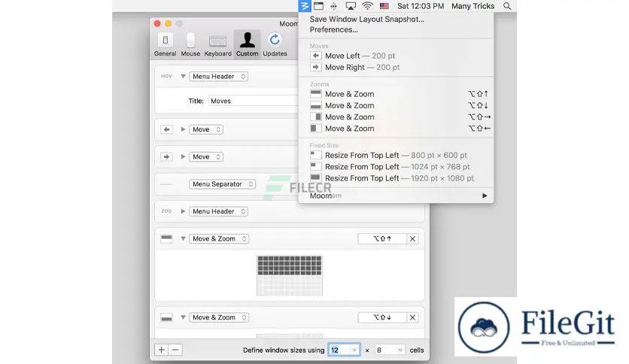Open Spotlight search magnifier
The height and width of the screenshot is (364, 629).
(507, 6)
